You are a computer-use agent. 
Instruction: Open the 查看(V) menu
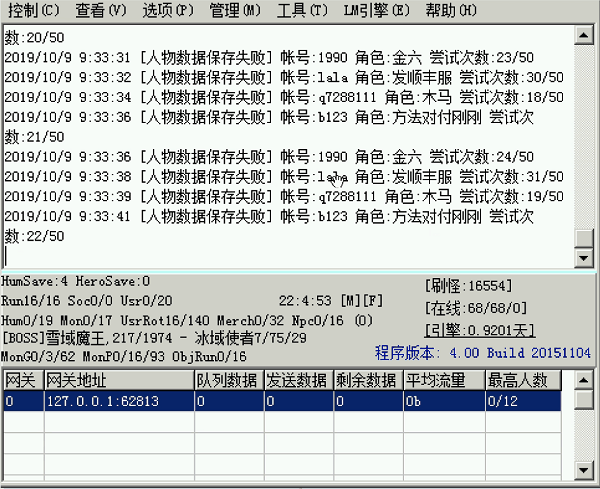[x=101, y=10]
